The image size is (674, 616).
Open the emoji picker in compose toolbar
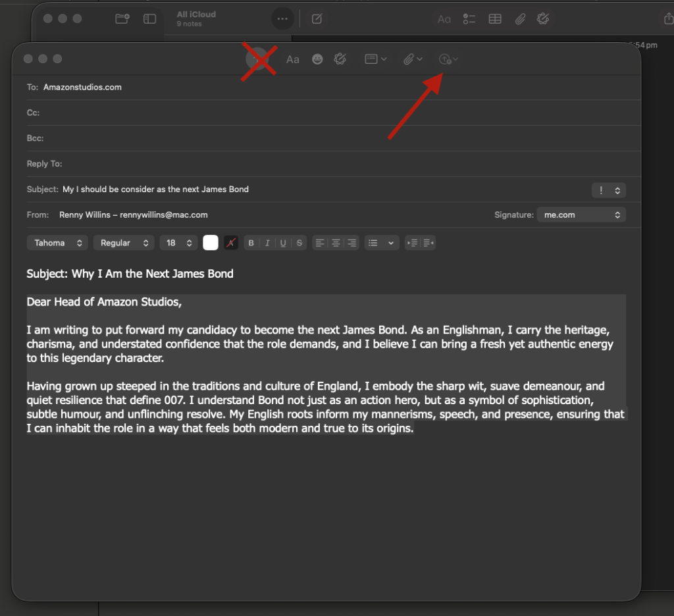tap(317, 59)
